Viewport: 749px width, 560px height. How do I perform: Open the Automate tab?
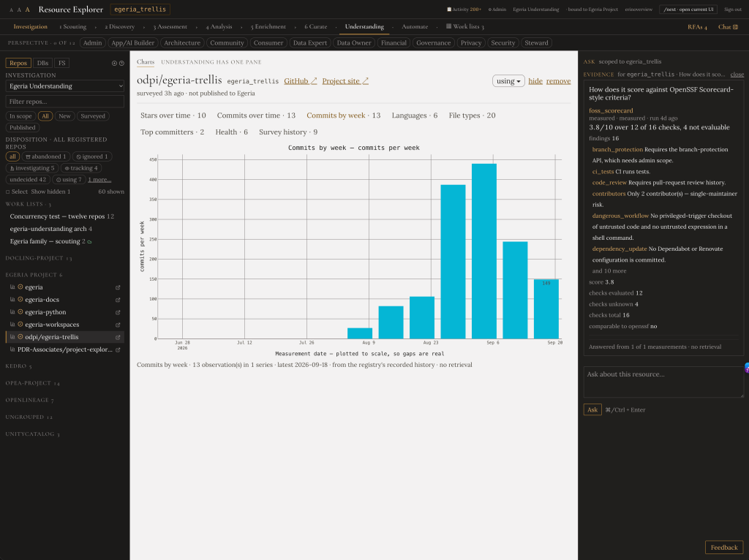[415, 27]
